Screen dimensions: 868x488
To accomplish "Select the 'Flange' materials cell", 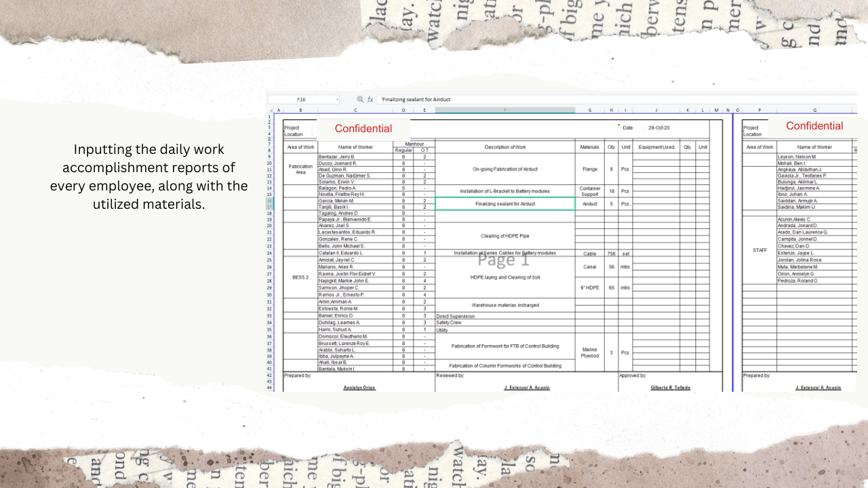I will (590, 169).
